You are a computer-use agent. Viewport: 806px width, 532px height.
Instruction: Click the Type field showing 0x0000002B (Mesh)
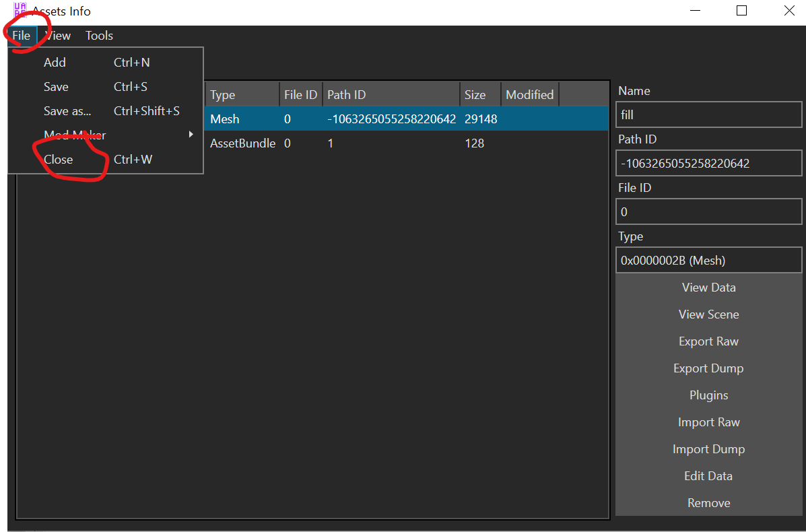click(709, 261)
